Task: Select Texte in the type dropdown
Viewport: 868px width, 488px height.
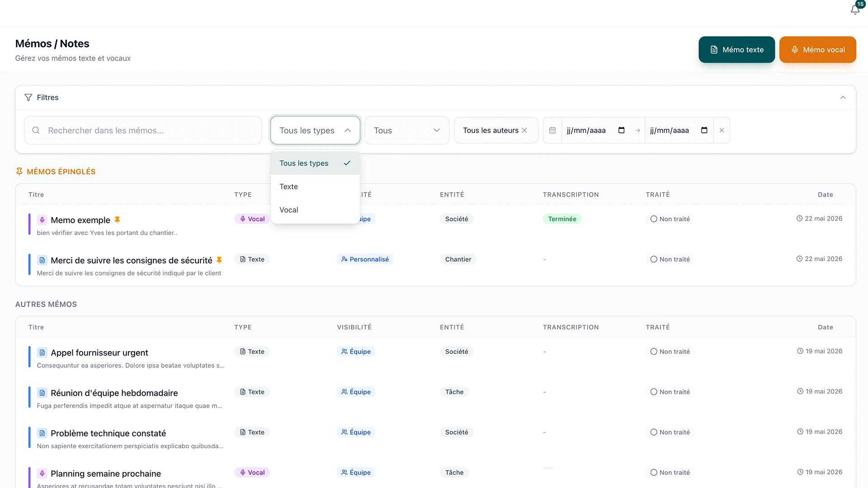Action: [315, 187]
